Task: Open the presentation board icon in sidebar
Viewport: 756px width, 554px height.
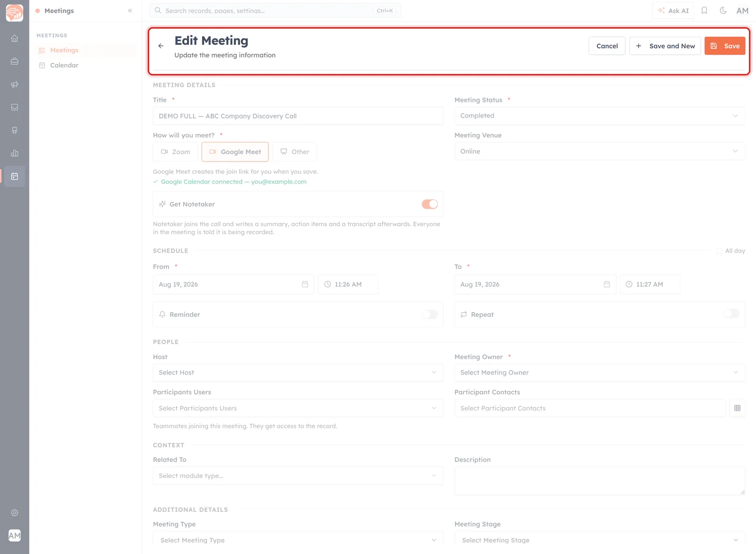Action: pos(15,130)
